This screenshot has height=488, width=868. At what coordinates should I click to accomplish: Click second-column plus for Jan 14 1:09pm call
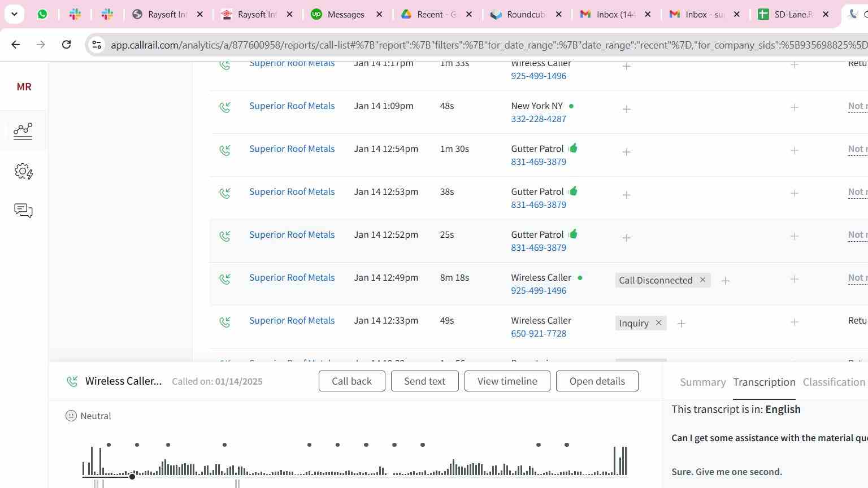[x=795, y=107]
